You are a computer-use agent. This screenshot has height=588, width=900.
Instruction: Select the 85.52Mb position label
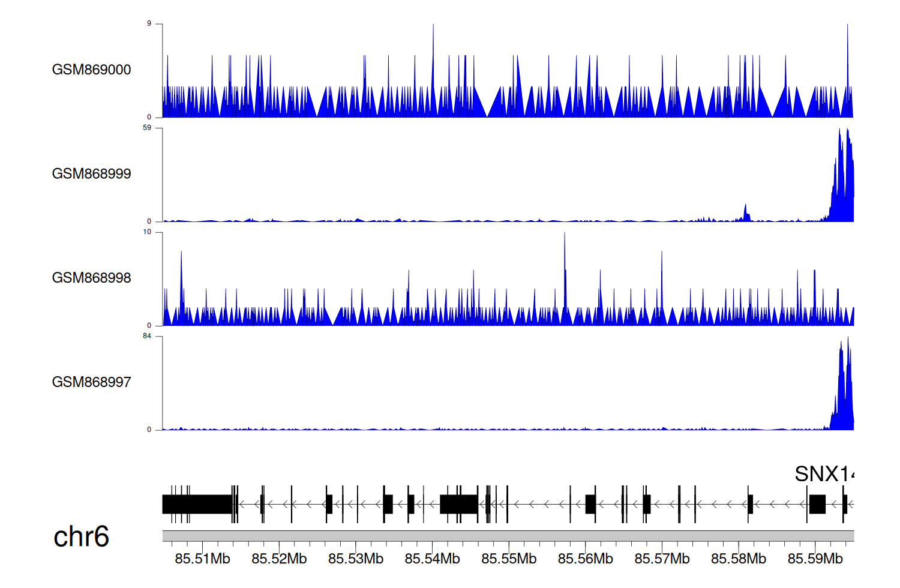(279, 559)
